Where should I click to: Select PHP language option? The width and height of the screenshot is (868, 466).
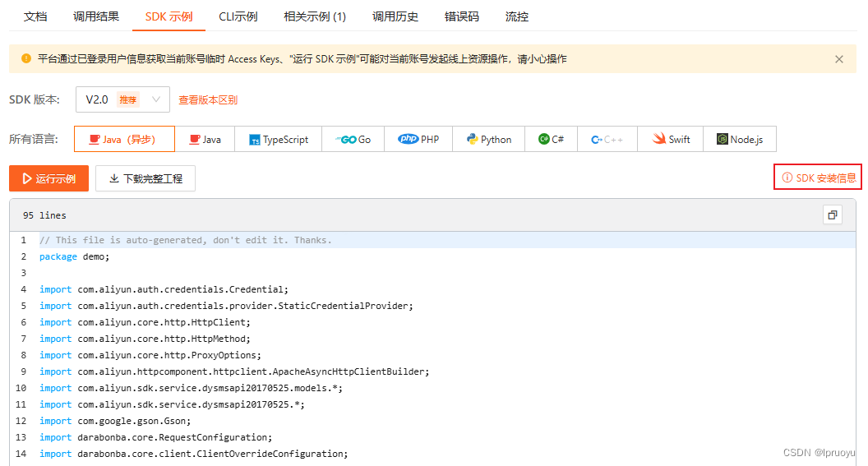[x=418, y=140]
